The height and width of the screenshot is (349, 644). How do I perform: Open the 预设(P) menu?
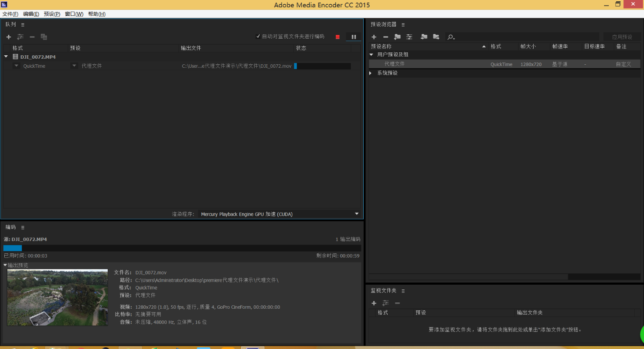coord(52,14)
